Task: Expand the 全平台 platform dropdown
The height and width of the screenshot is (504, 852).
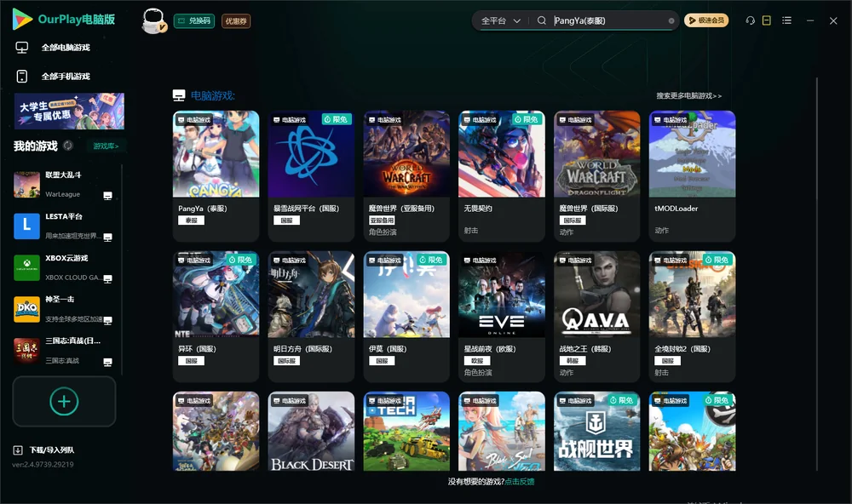Action: click(500, 20)
